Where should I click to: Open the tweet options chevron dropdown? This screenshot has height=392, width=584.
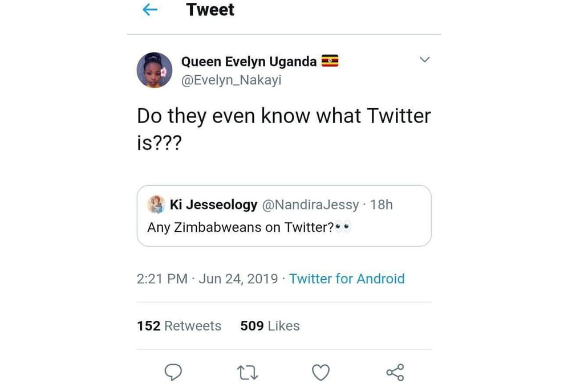click(x=424, y=60)
